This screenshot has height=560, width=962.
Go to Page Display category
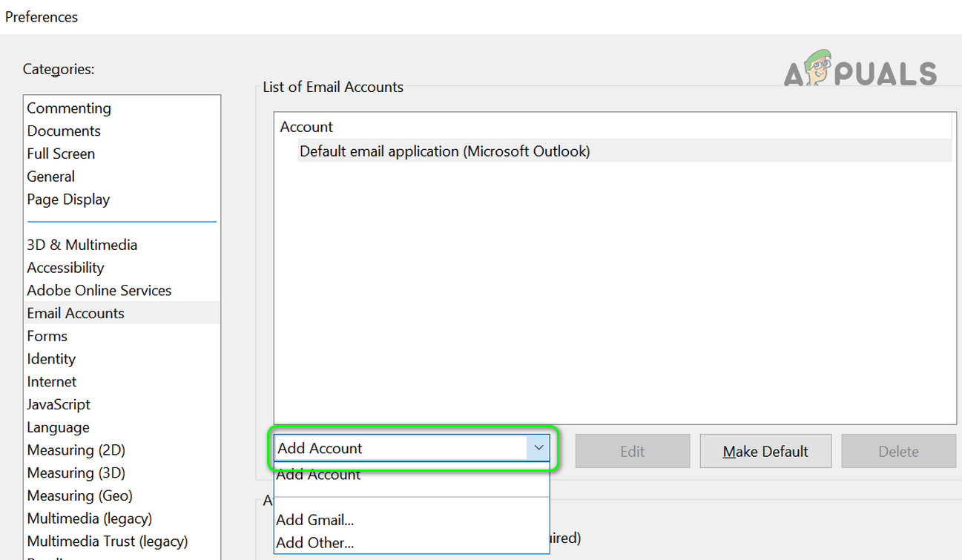coord(68,200)
